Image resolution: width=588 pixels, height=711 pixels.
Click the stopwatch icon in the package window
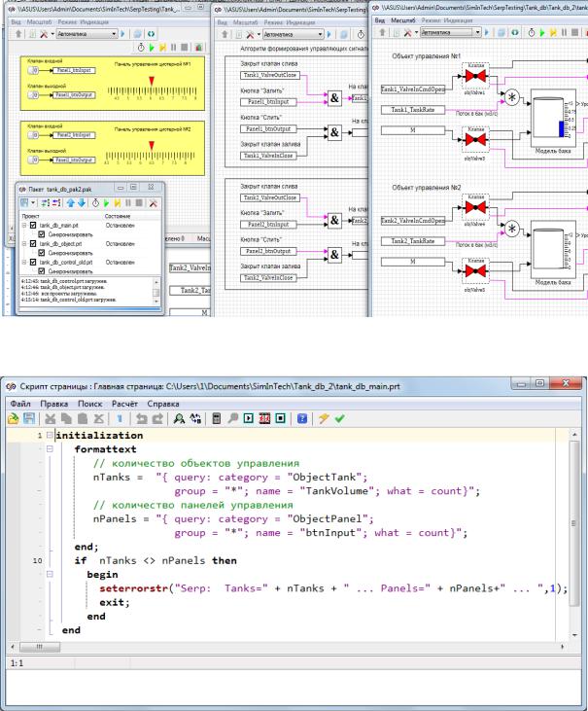point(95,203)
